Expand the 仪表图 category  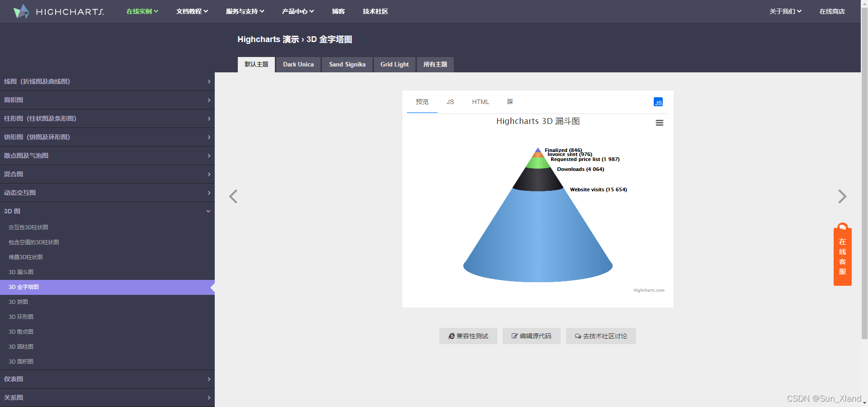107,379
